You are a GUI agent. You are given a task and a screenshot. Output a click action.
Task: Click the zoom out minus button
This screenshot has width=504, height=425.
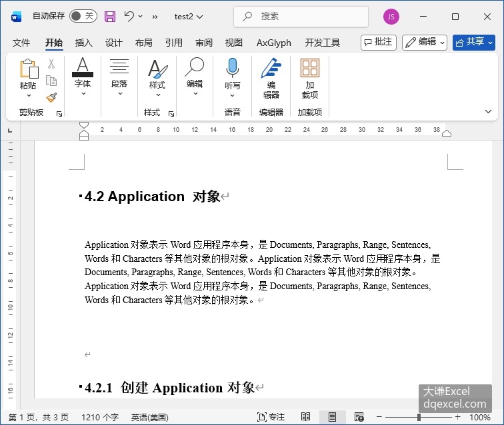pos(379,417)
